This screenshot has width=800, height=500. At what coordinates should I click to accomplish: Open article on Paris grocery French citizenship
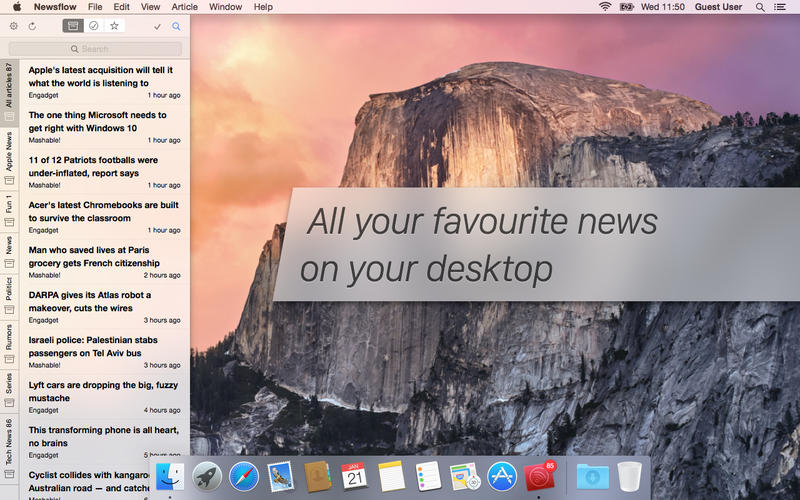105,262
